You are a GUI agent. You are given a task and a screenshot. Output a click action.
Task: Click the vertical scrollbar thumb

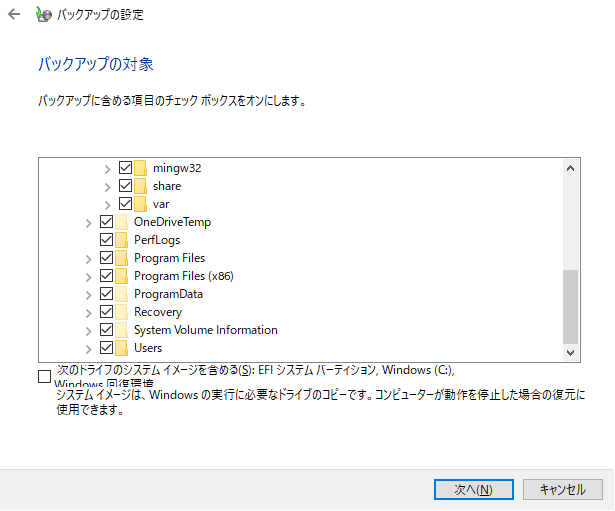[x=571, y=307]
